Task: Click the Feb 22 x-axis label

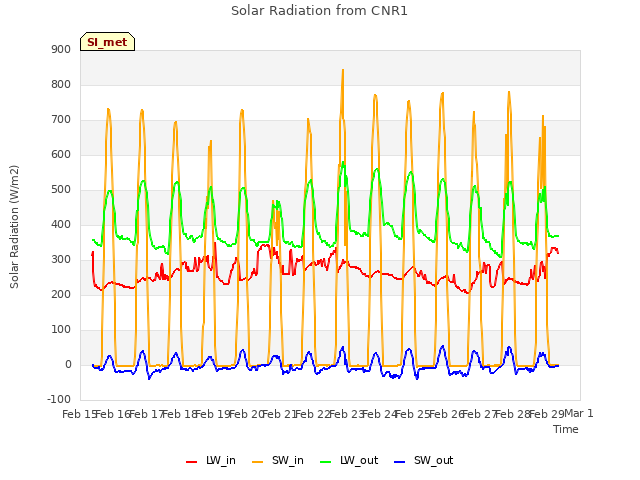Action: (313, 414)
